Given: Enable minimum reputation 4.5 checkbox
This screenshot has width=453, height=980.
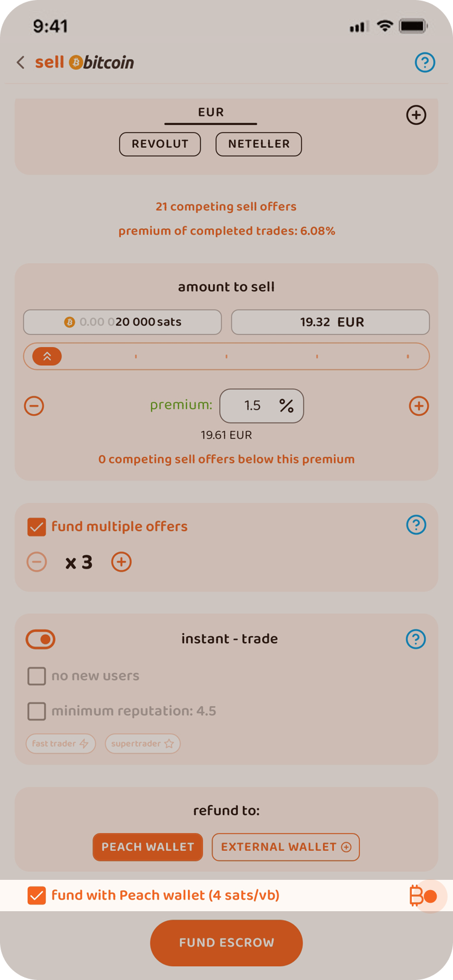Looking at the screenshot, I should (x=37, y=711).
